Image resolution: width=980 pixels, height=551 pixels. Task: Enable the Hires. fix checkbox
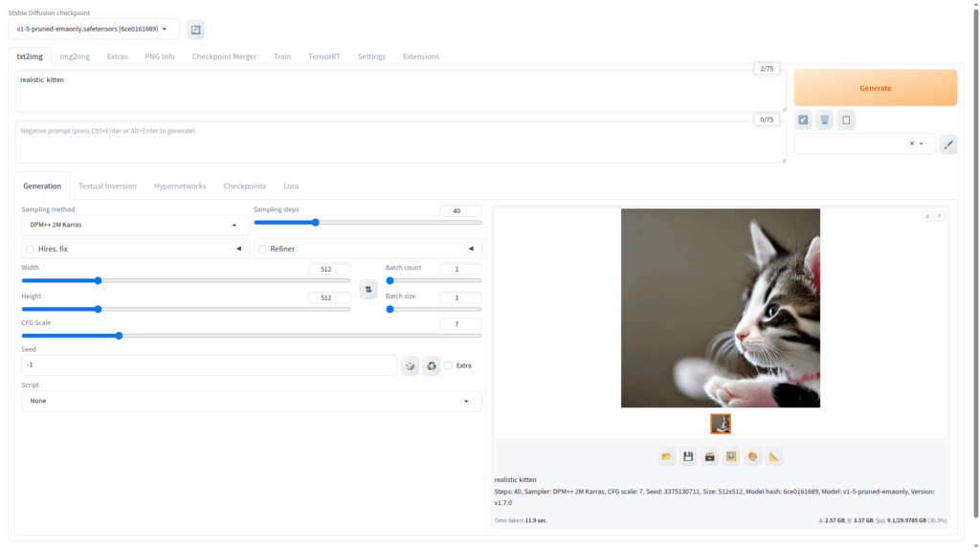[x=30, y=250]
